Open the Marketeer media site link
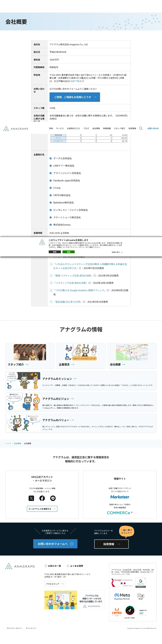Viewport: 162px width, 644px height. point(120,497)
